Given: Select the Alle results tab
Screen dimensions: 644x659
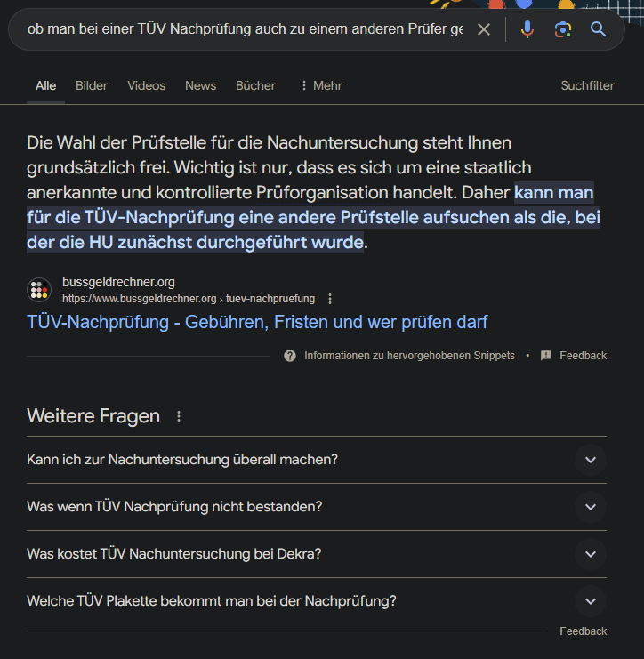Looking at the screenshot, I should click(46, 85).
